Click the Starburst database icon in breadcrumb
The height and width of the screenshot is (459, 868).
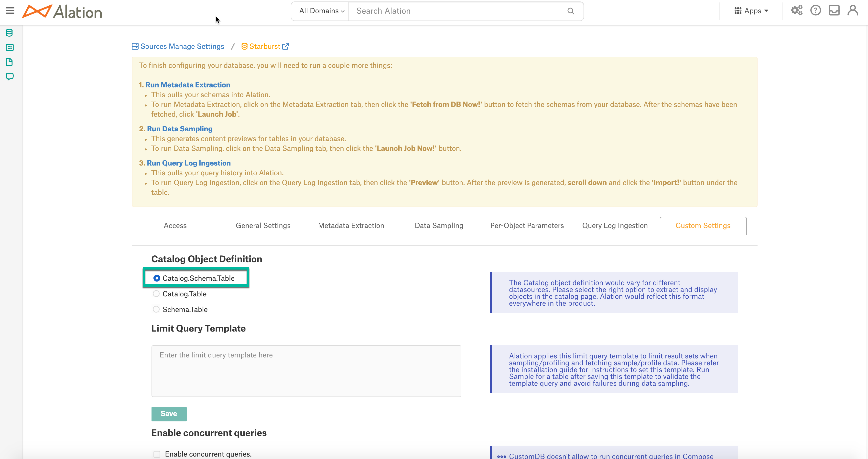tap(244, 46)
